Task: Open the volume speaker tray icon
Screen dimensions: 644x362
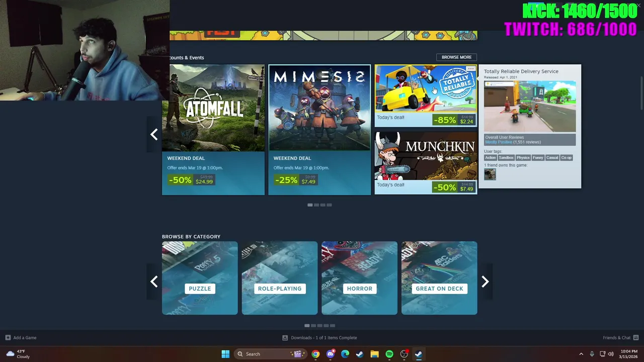Action: [611, 354]
